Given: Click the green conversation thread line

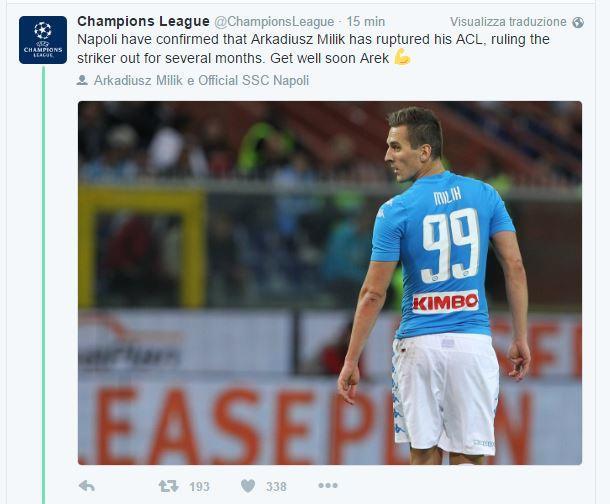Looking at the screenshot, I should (43, 285).
